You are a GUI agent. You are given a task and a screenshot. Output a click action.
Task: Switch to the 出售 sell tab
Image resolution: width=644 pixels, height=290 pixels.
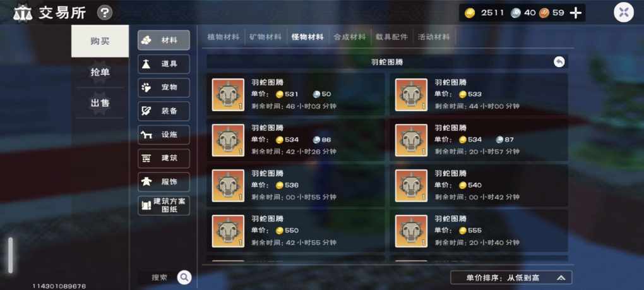coord(100,103)
